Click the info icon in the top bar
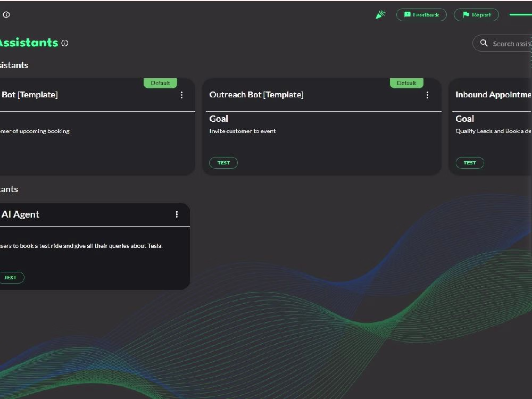This screenshot has width=532, height=399. (6, 14)
